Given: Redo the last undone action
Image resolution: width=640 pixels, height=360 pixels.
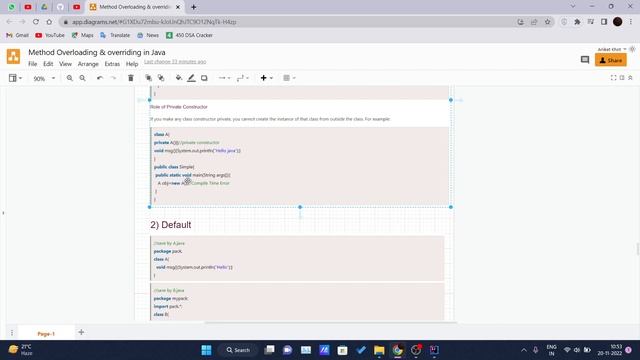Looking at the screenshot, I should (113, 78).
